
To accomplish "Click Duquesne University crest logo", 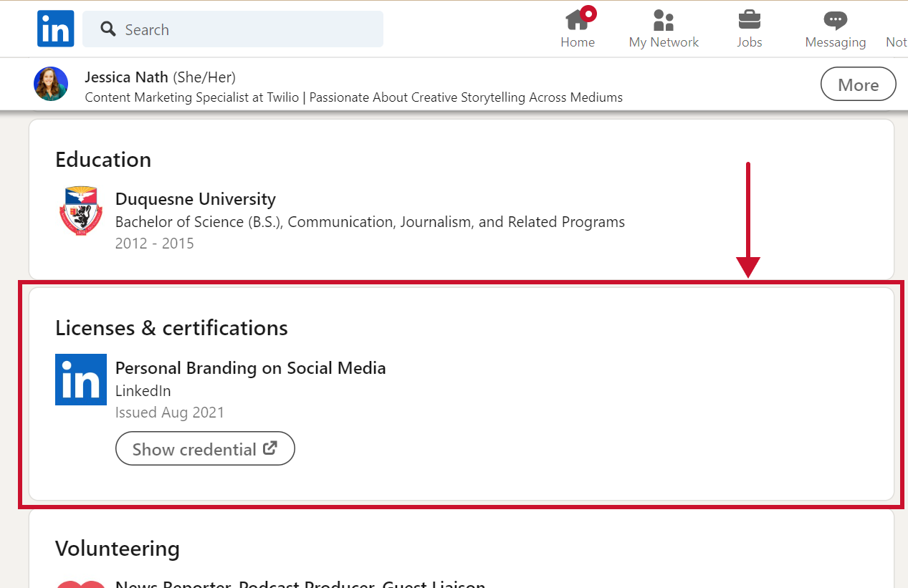I will tap(80, 211).
